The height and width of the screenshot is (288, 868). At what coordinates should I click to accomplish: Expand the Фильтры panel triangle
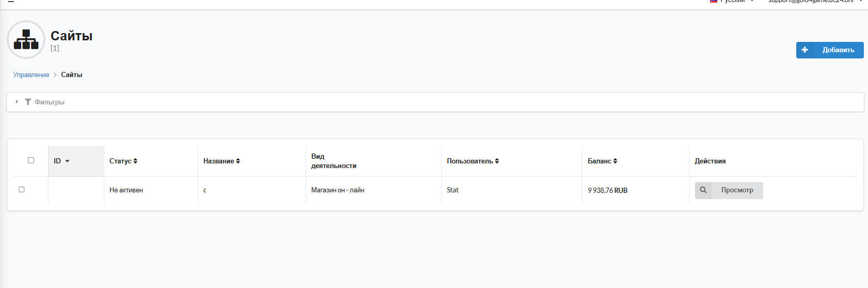tap(17, 102)
